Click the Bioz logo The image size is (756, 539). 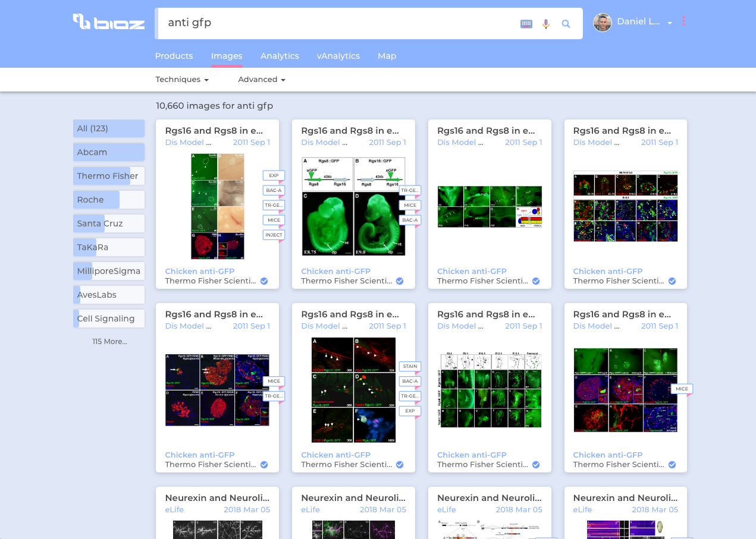pos(109,23)
